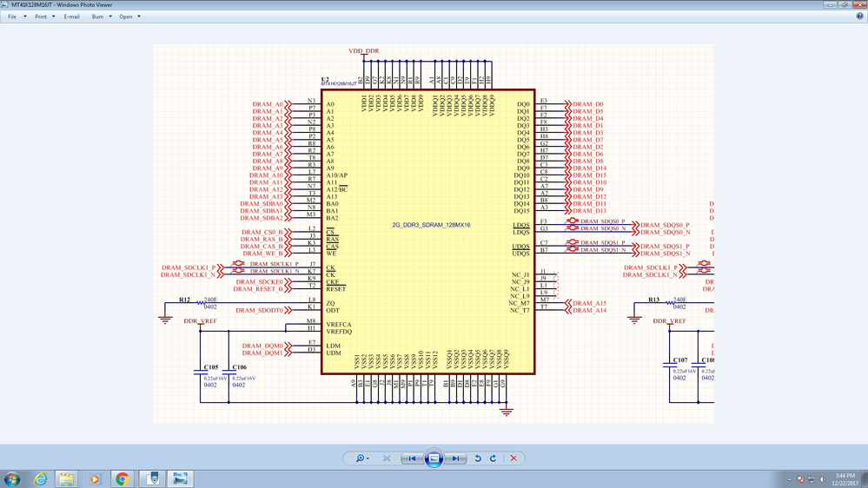This screenshot has height=488, width=868.
Task: Click the Photo Viewer taskbar button
Action: pyautogui.click(x=180, y=479)
